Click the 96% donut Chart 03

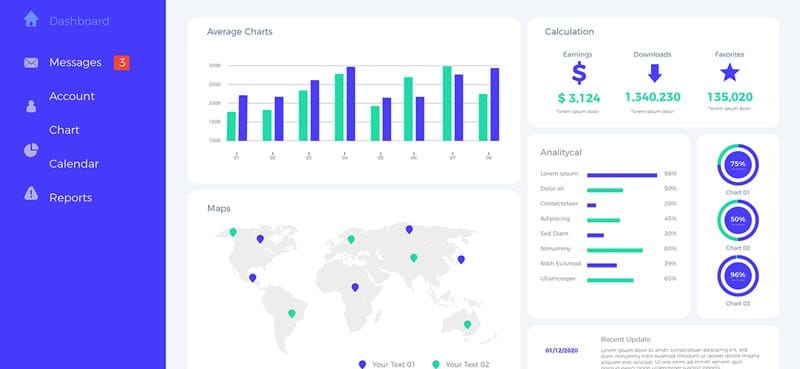click(738, 276)
